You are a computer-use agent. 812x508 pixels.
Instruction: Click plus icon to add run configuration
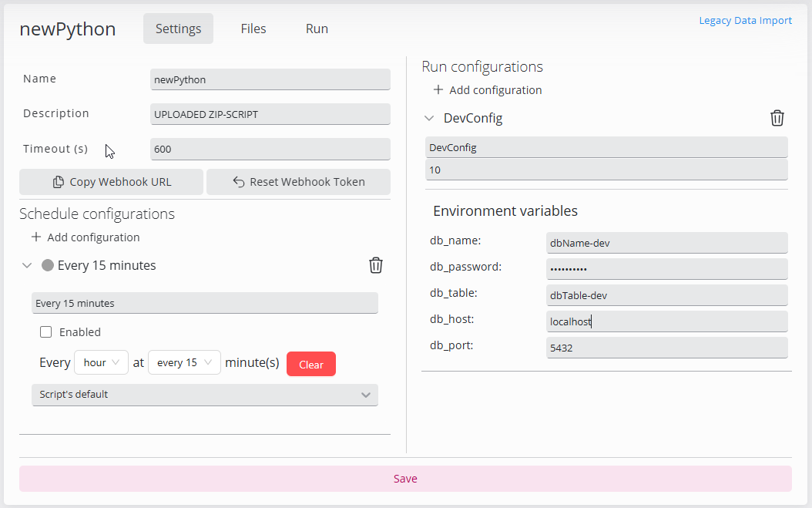[x=438, y=90]
